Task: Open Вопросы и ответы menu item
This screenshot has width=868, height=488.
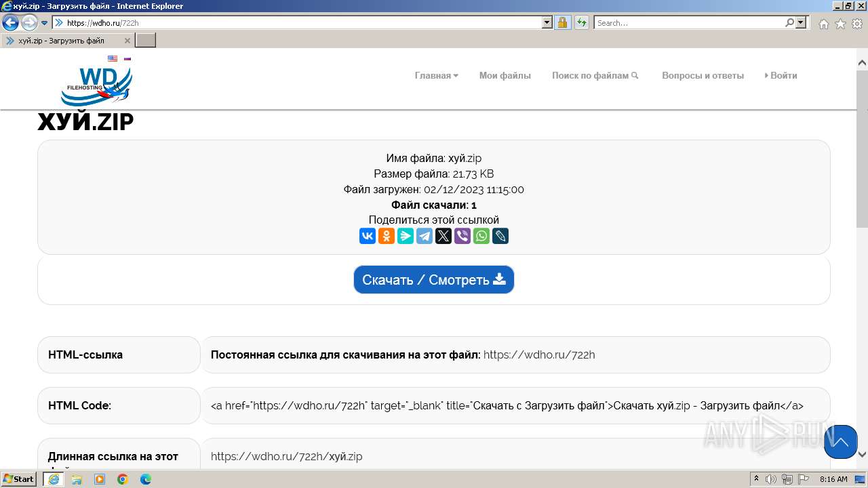Action: point(703,75)
